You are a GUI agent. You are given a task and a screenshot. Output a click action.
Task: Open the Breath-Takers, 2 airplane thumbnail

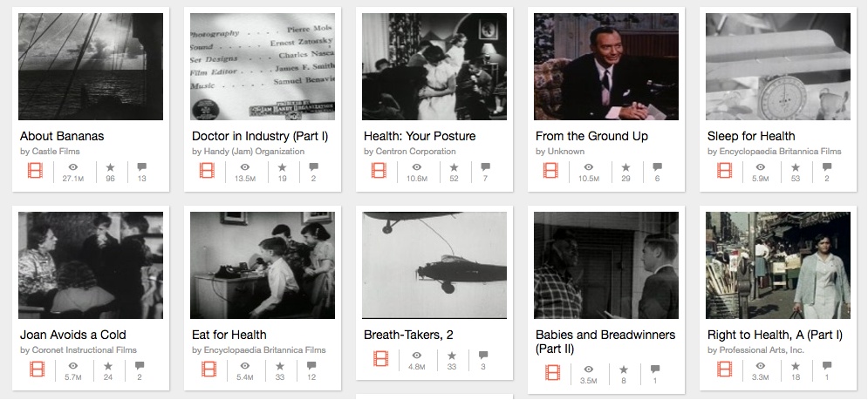[x=434, y=265]
